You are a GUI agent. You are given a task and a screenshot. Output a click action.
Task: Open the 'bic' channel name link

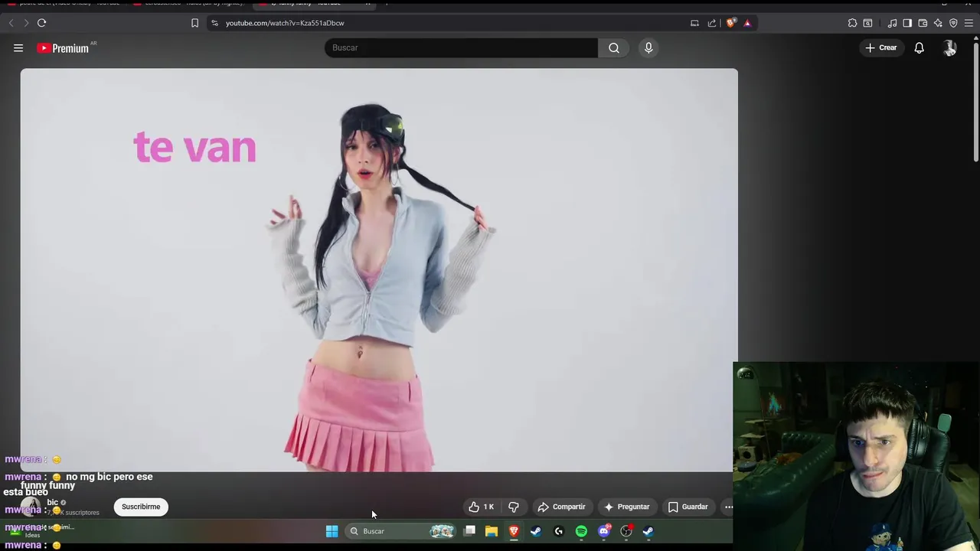pyautogui.click(x=53, y=502)
